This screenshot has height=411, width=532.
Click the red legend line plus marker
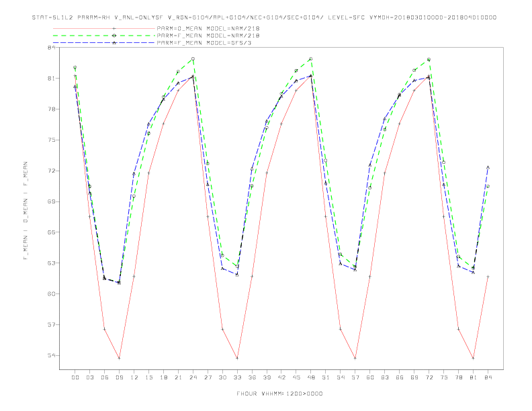click(114, 28)
